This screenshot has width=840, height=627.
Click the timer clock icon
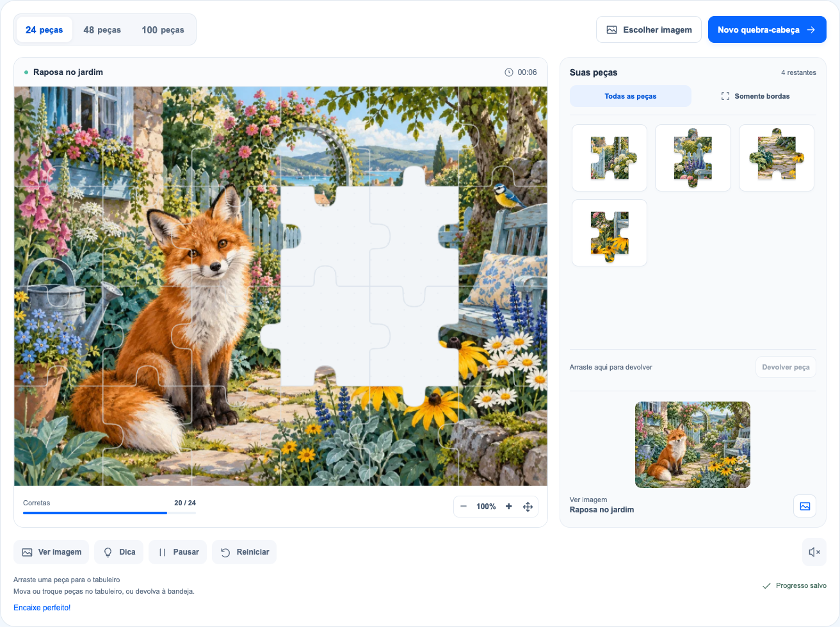(x=509, y=72)
